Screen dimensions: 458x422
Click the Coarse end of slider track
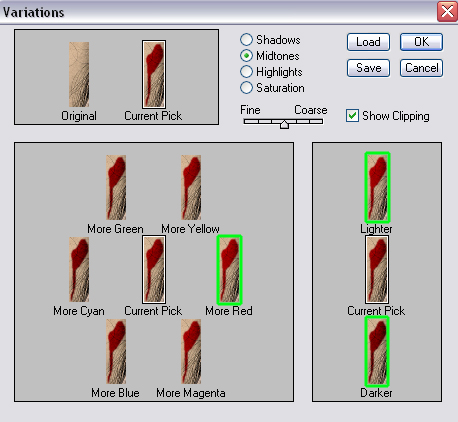[320, 122]
